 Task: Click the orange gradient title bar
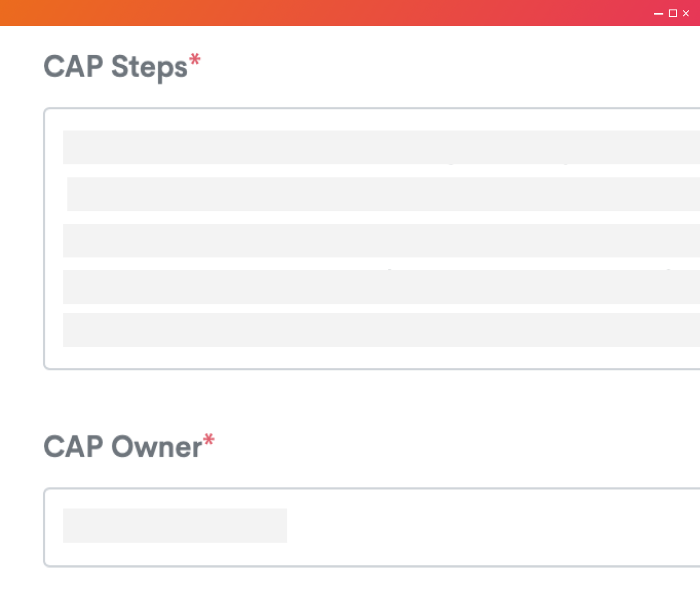click(319, 13)
